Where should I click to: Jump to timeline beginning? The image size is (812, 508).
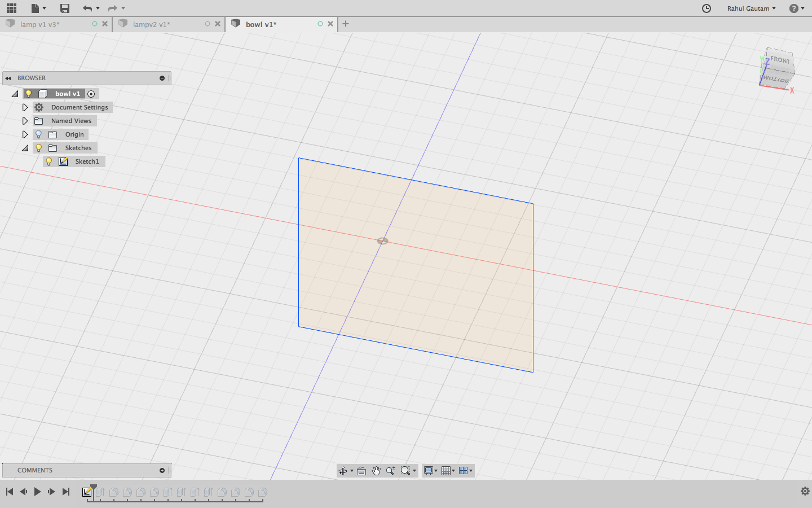[x=10, y=492]
